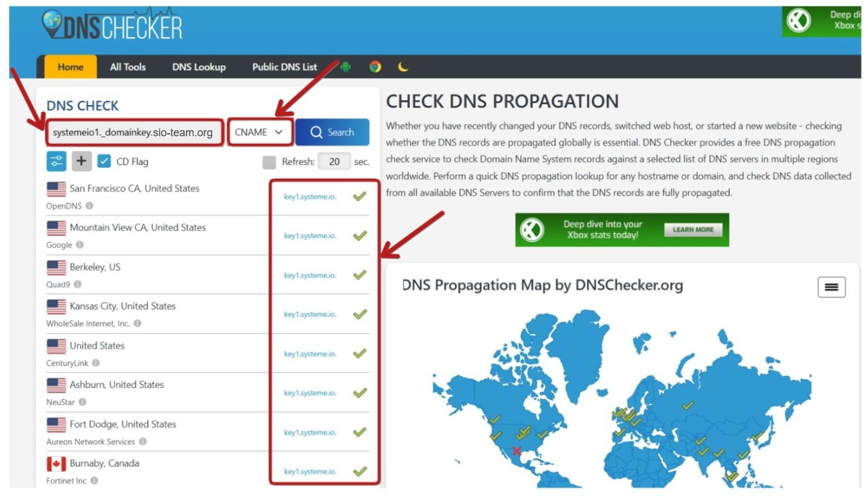Click the DNS Checker logo
The width and height of the screenshot is (868, 499).
click(112, 26)
